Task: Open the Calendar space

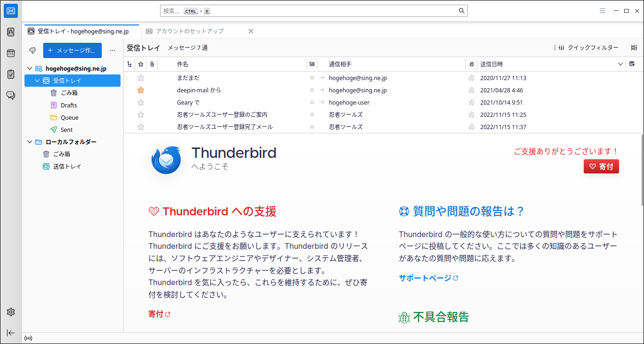Action: pyautogui.click(x=10, y=53)
